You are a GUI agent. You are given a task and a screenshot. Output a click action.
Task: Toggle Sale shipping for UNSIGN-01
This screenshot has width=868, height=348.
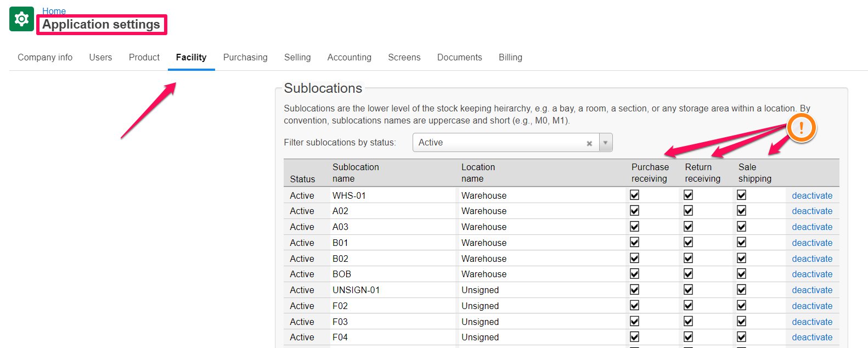[x=742, y=289]
